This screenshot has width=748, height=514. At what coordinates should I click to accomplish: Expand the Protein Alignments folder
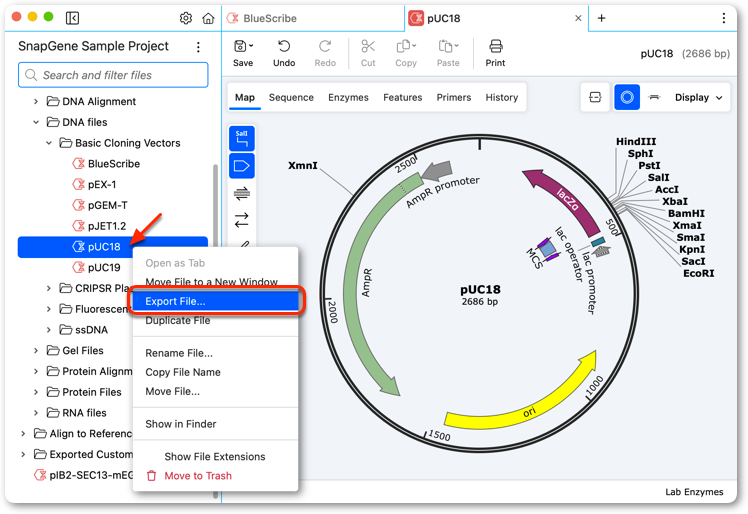(x=36, y=371)
